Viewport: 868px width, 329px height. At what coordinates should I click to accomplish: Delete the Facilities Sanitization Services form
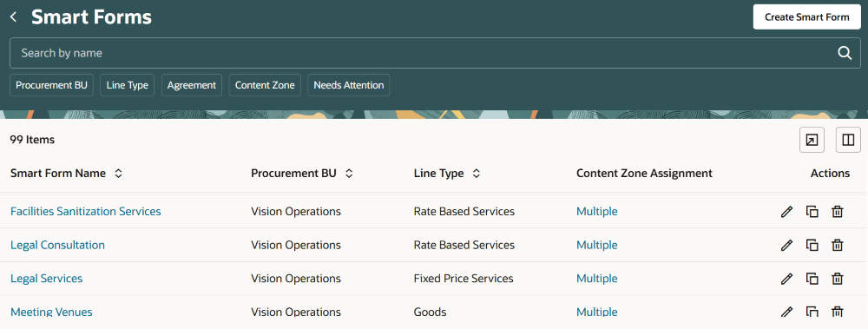pos(838,212)
